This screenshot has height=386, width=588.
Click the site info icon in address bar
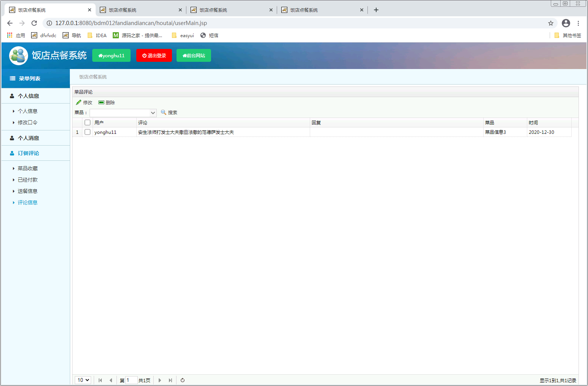(49, 23)
